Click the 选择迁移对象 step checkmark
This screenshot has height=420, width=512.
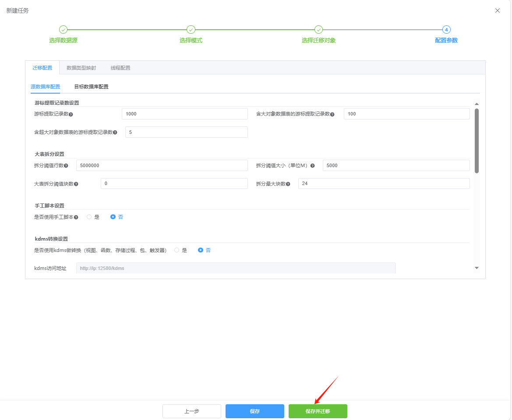[318, 30]
